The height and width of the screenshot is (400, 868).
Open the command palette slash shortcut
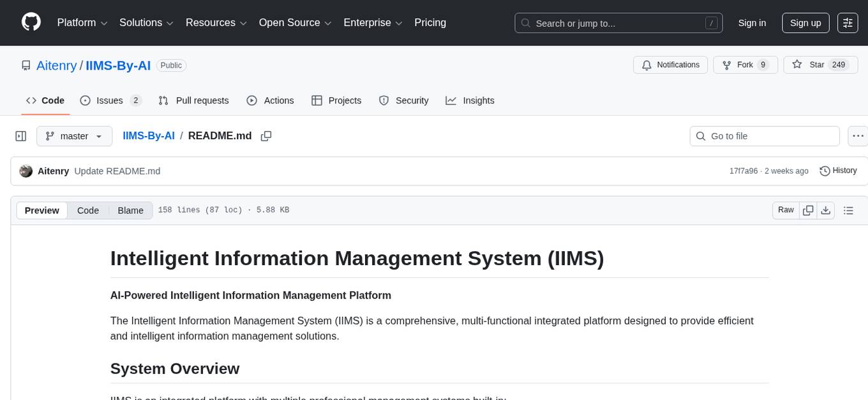click(711, 22)
